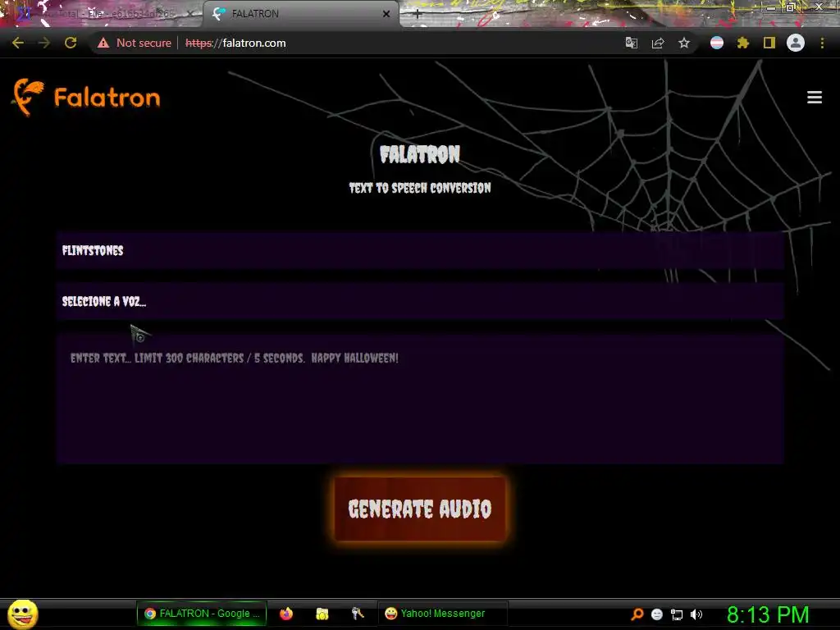
Task: Open the yellow folder taskbar icon
Action: [x=322, y=614]
